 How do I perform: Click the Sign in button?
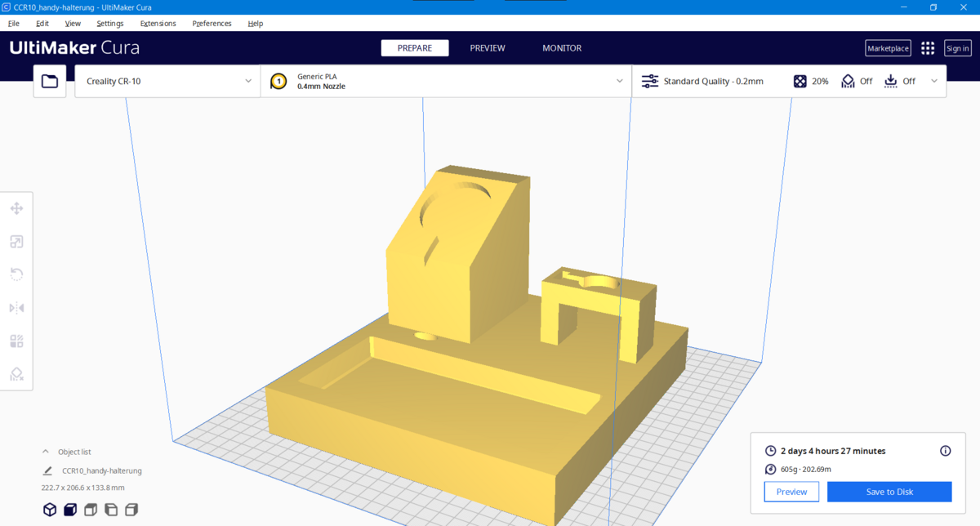click(958, 48)
